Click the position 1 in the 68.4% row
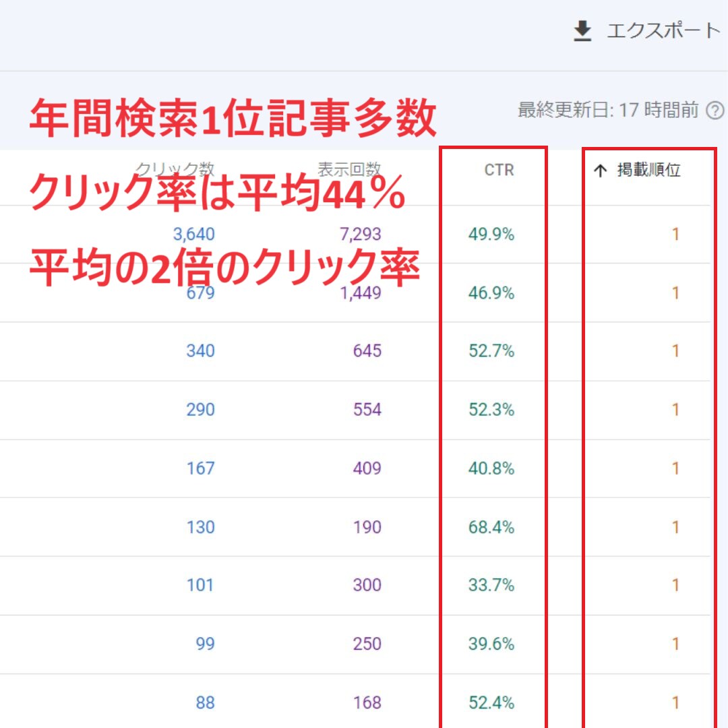This screenshot has width=728, height=728. pos(675,527)
